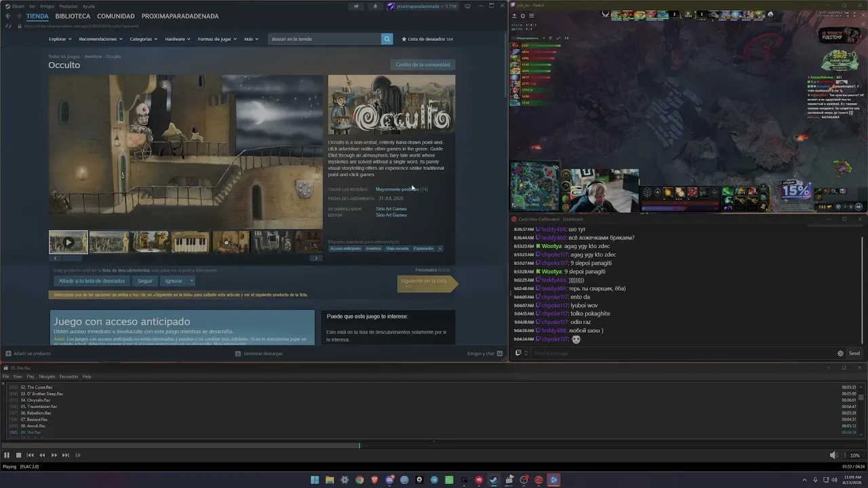Open the Ignorar options dropdown arrow

coord(191,281)
